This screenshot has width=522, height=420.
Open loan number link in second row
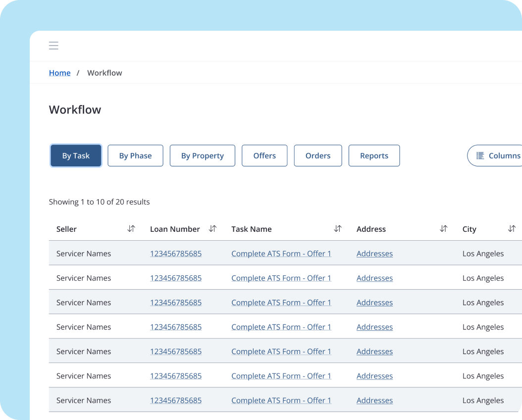tap(176, 278)
